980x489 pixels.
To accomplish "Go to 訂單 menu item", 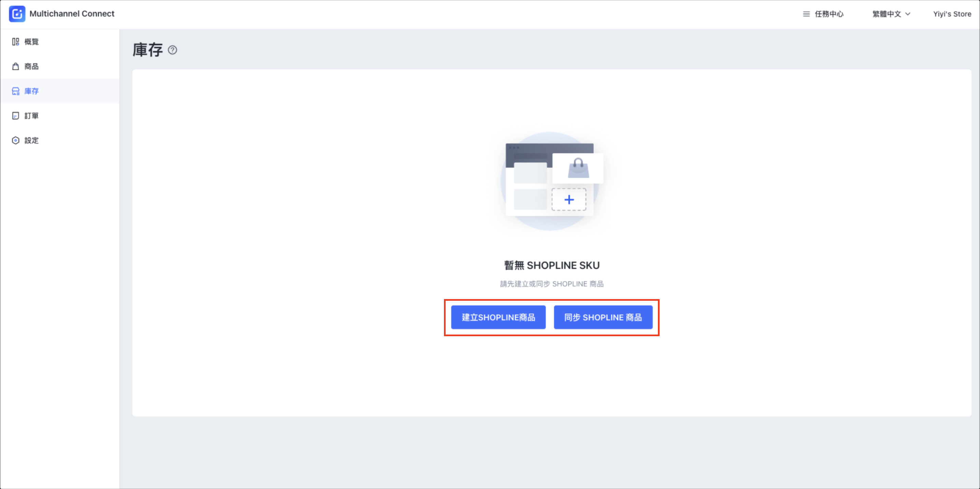I will click(x=60, y=116).
